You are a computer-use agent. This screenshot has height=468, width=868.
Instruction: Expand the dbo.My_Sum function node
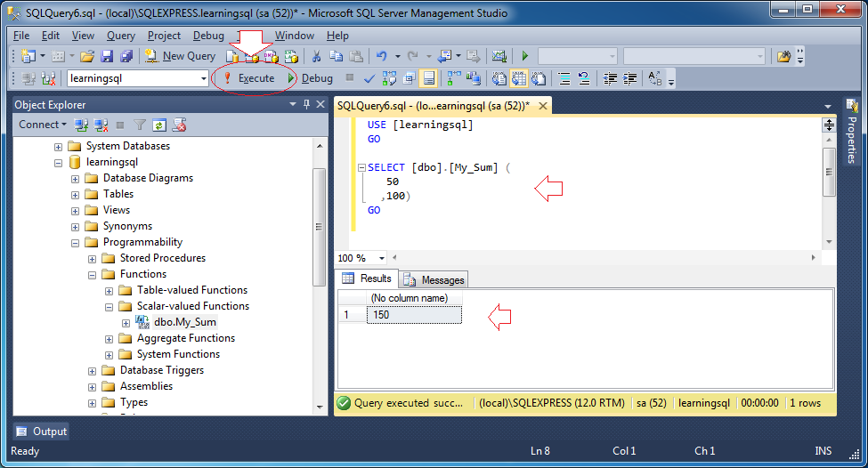click(x=126, y=323)
